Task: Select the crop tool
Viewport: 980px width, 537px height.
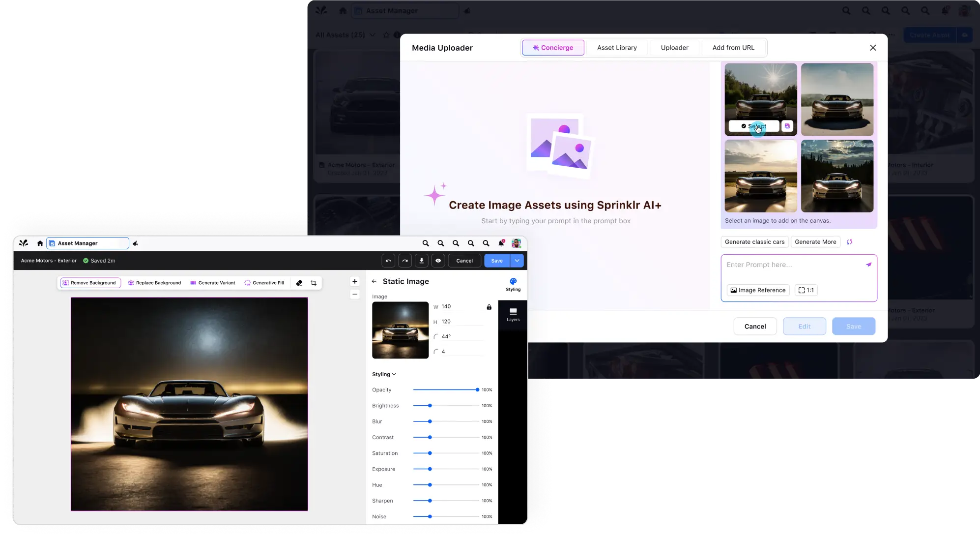Action: coord(314,283)
